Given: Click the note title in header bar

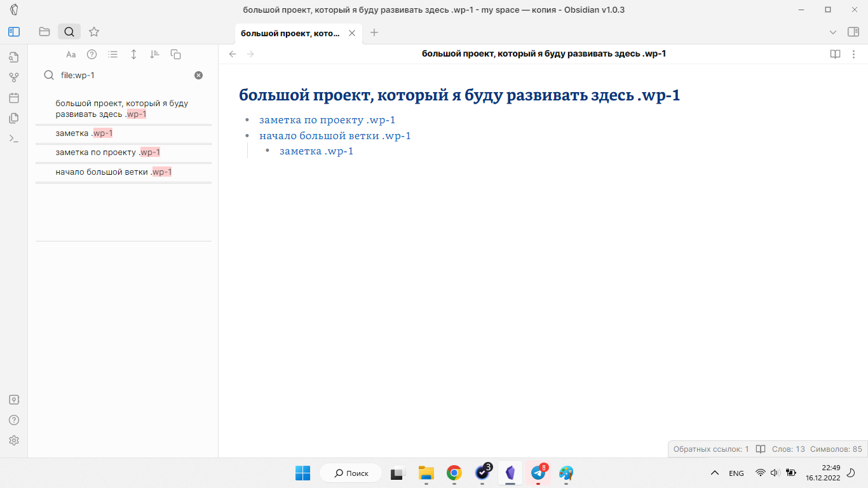Looking at the screenshot, I should [x=544, y=54].
